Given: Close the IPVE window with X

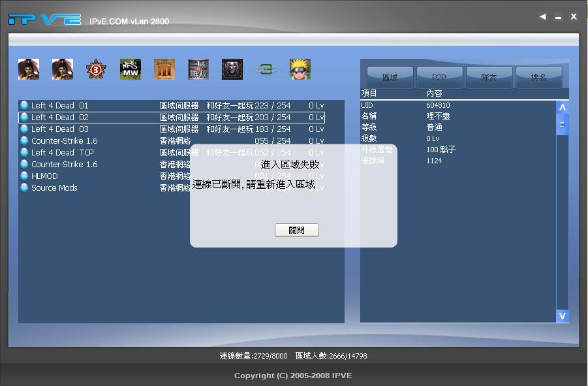Looking at the screenshot, I should 574,17.
